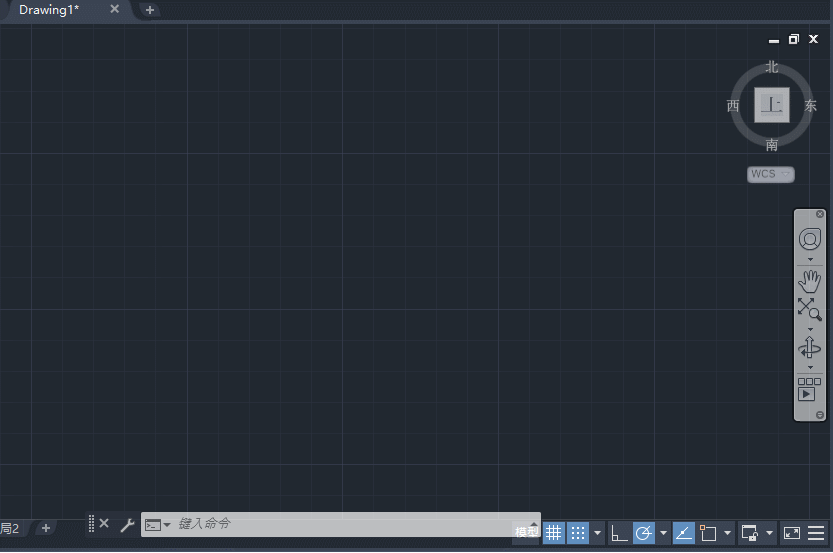Image resolution: width=833 pixels, height=553 pixels.
Task: Toggle polar tracking
Action: [644, 533]
